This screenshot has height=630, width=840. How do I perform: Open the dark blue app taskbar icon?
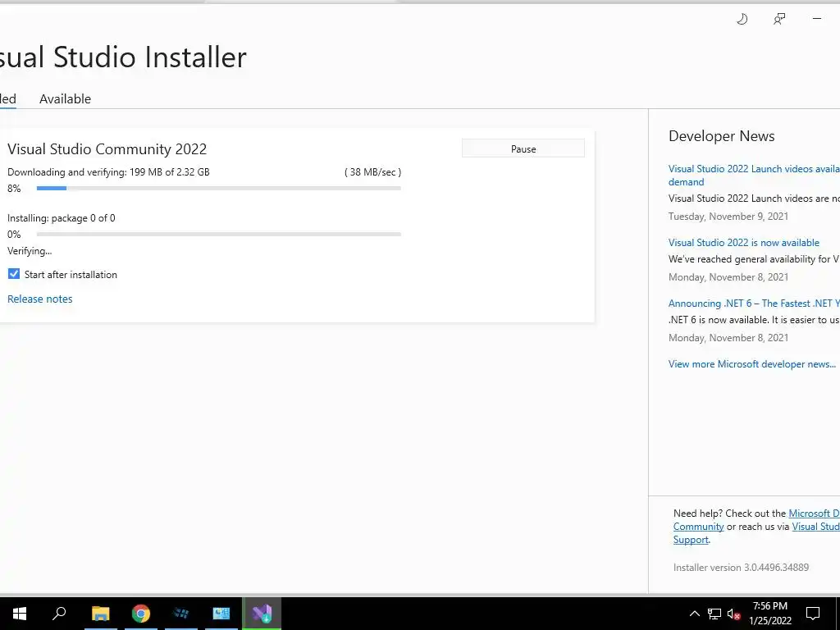pyautogui.click(x=181, y=614)
